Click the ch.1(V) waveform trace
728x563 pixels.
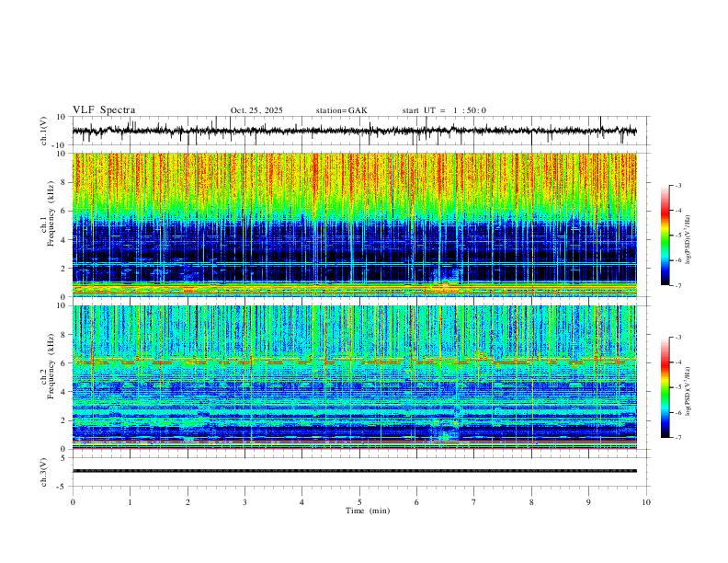point(354,131)
